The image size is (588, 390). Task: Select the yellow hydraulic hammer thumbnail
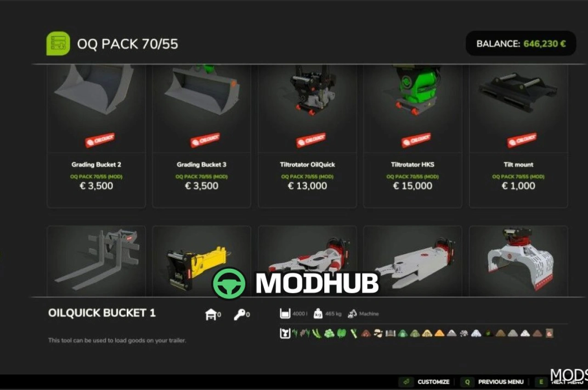click(202, 261)
